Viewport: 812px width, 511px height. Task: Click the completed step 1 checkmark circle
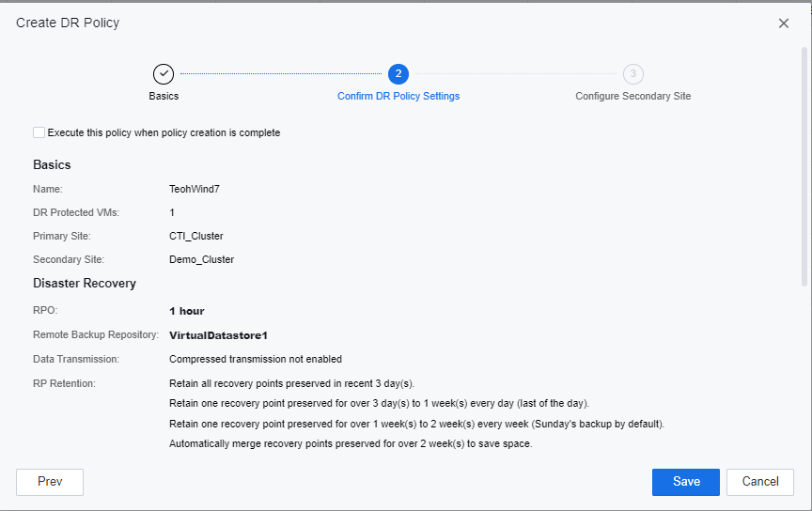(164, 74)
